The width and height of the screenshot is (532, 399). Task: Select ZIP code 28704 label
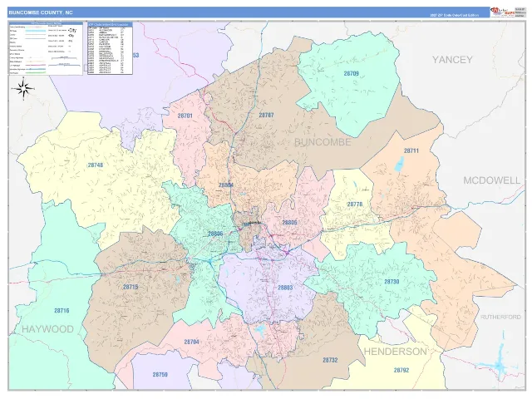pos(192,342)
